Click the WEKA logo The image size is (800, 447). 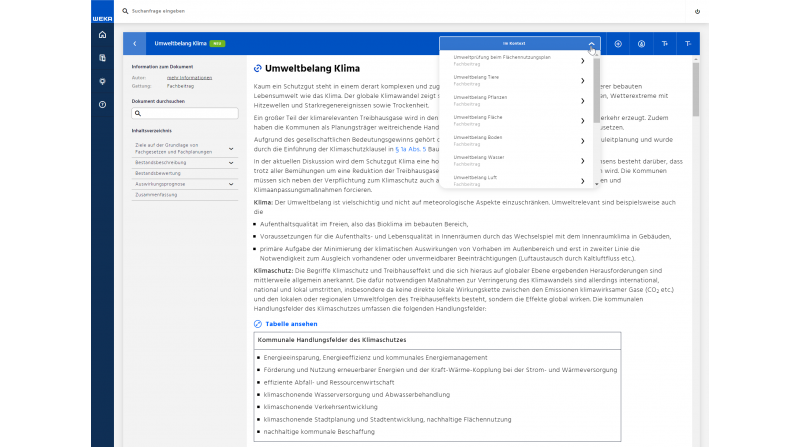click(102, 18)
